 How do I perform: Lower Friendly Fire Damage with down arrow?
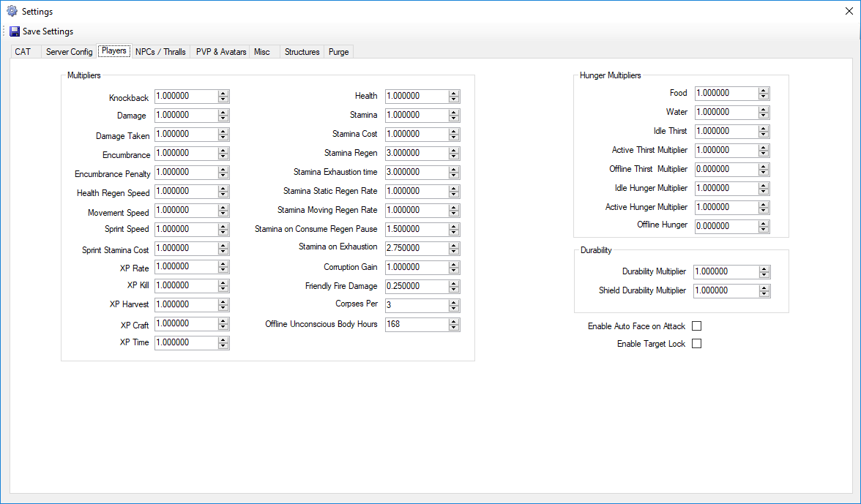coord(454,290)
